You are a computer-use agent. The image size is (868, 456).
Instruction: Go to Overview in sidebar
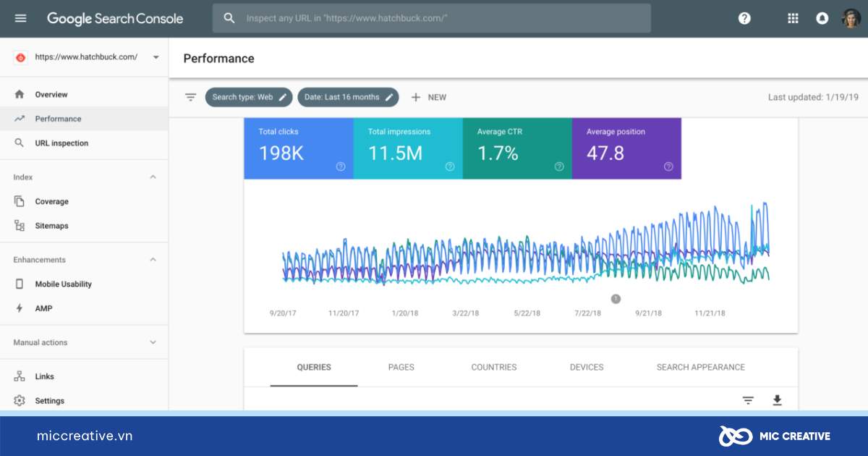pyautogui.click(x=51, y=95)
